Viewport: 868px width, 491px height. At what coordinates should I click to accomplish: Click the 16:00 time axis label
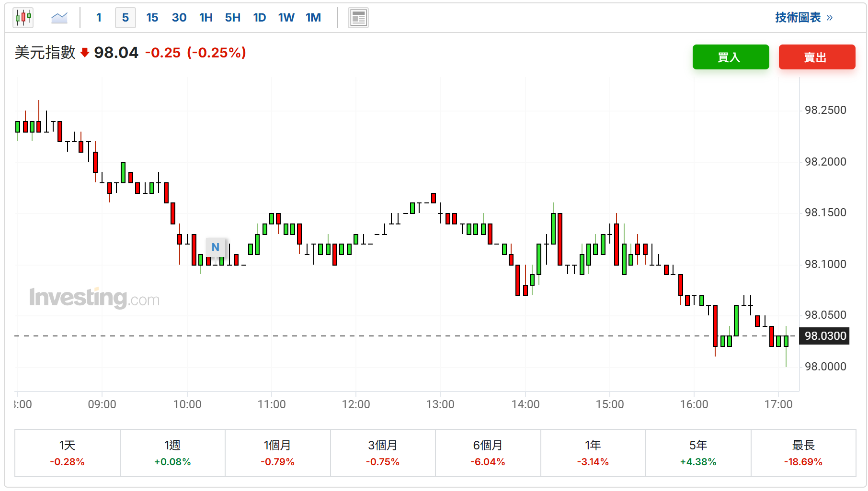pos(694,404)
